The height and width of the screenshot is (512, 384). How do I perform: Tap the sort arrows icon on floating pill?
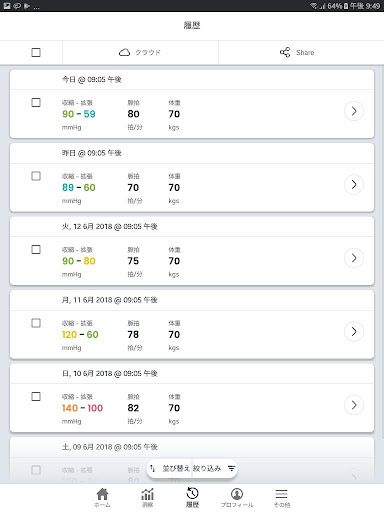click(x=153, y=468)
